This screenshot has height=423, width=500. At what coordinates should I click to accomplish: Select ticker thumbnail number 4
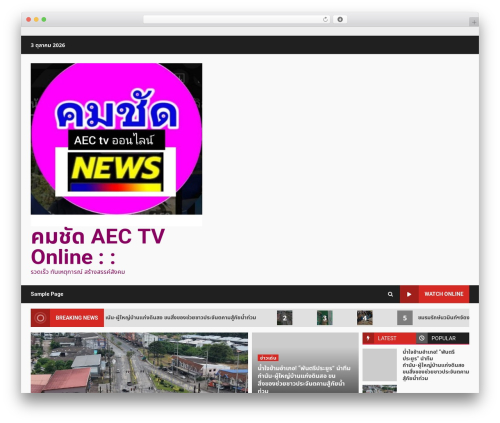365,318
